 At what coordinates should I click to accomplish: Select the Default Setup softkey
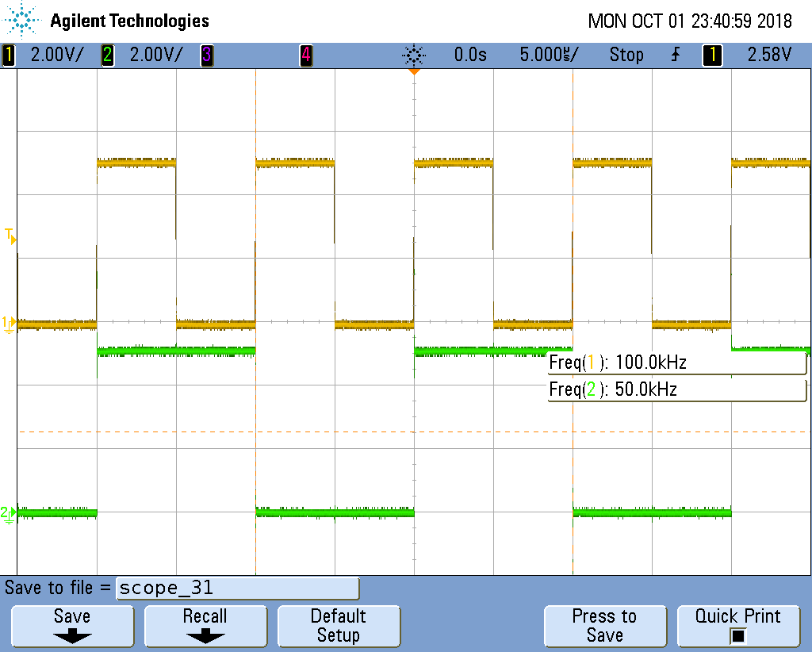coord(339,626)
